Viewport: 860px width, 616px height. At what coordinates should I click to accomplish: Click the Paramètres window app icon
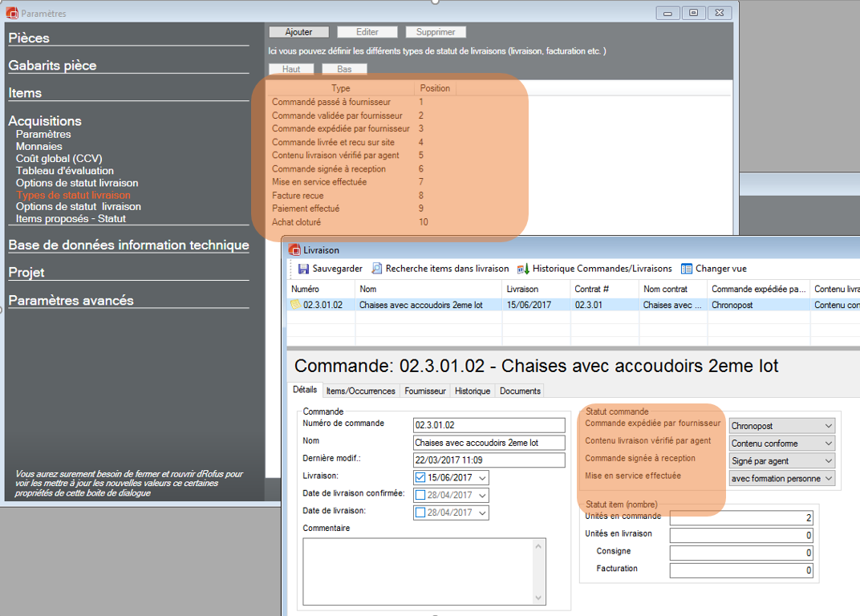pyautogui.click(x=12, y=13)
